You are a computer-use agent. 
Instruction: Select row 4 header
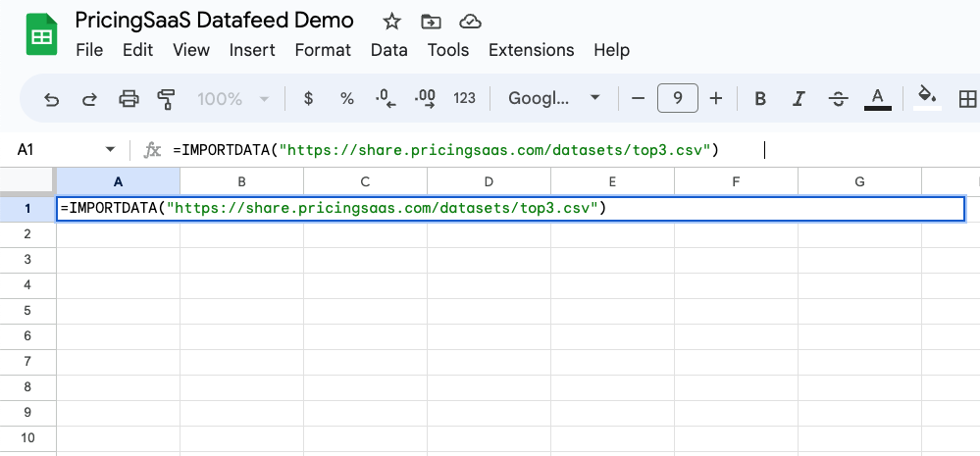tap(27, 284)
